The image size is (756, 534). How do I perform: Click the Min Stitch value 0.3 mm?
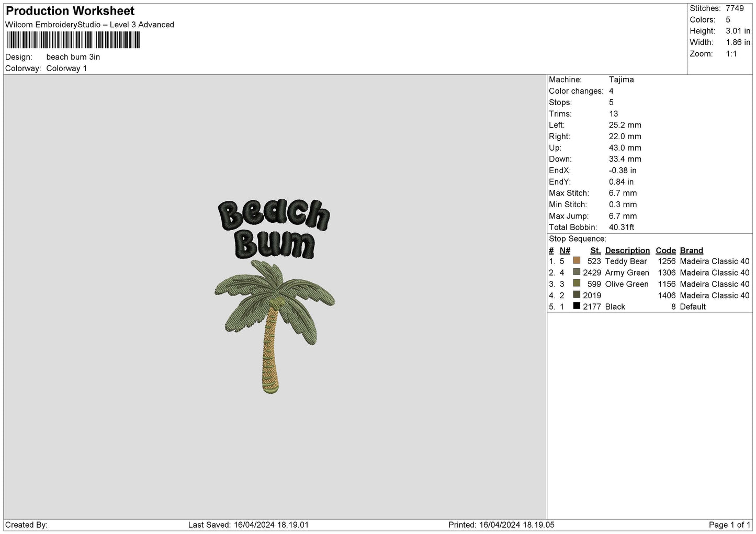coord(623,204)
